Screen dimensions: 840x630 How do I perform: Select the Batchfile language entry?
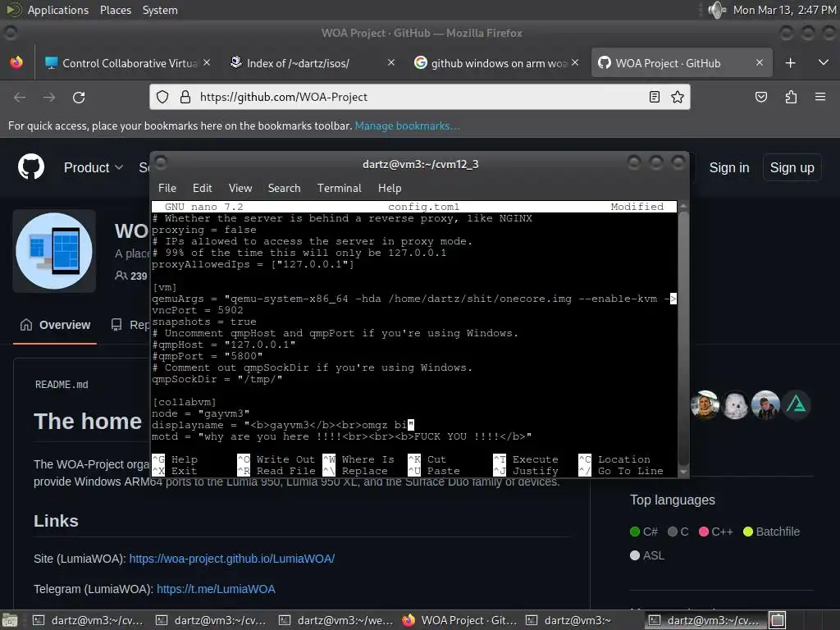(771, 532)
